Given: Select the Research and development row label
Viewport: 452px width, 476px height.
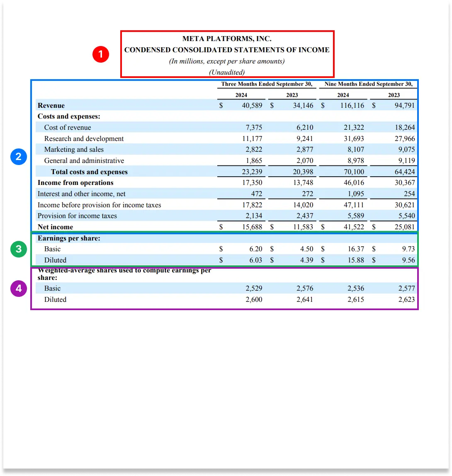Looking at the screenshot, I should (x=84, y=139).
